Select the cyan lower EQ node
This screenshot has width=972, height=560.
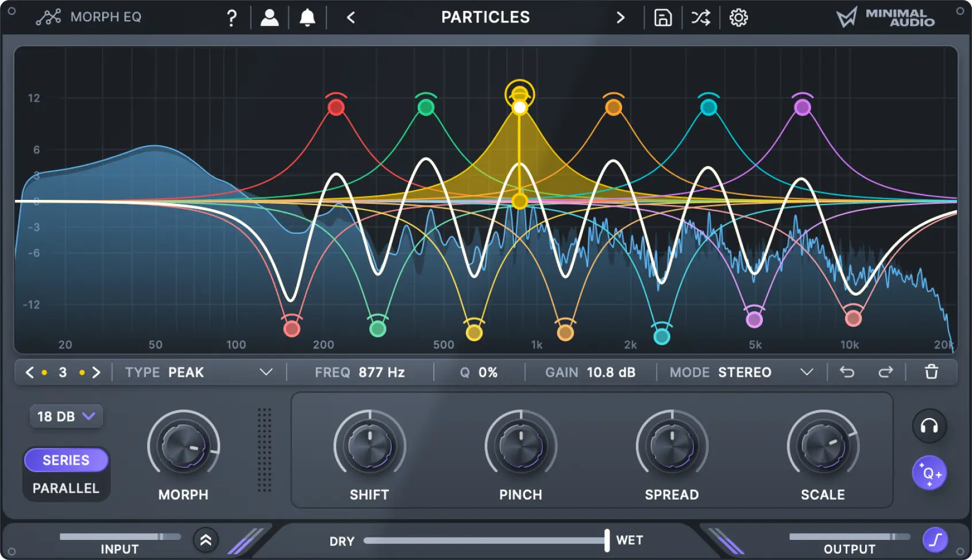(x=662, y=336)
